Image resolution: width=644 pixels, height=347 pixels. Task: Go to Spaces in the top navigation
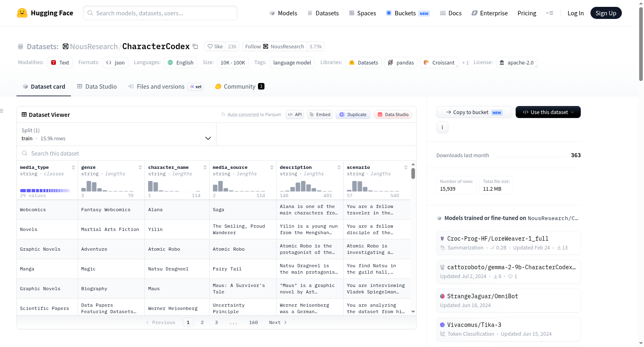[362, 13]
